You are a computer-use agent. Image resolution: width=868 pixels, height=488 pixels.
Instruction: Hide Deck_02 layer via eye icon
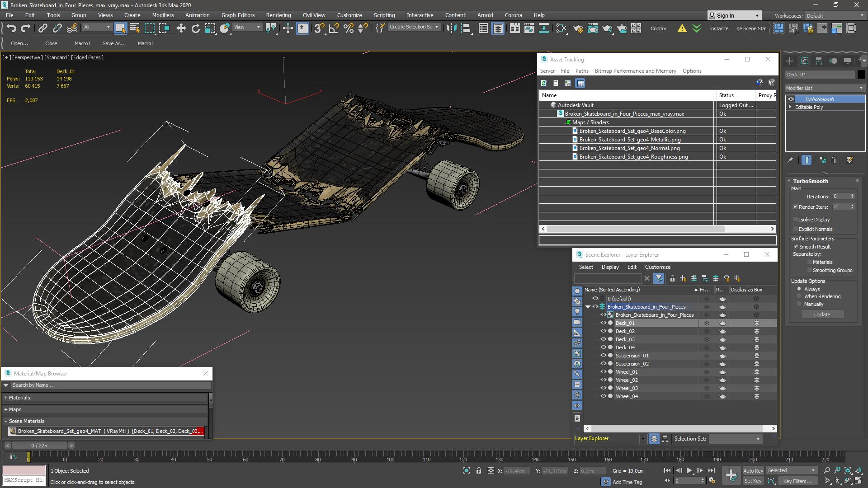[603, 331]
